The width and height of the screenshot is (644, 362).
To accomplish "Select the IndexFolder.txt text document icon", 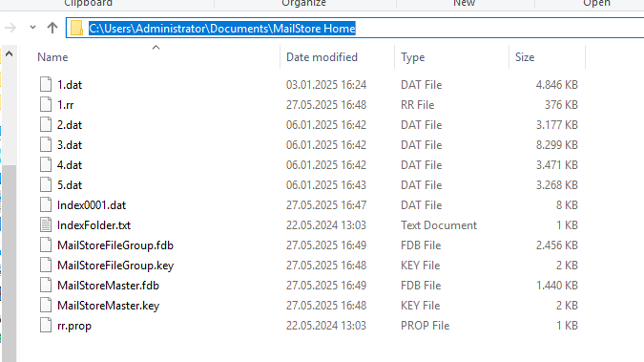I will tap(46, 225).
